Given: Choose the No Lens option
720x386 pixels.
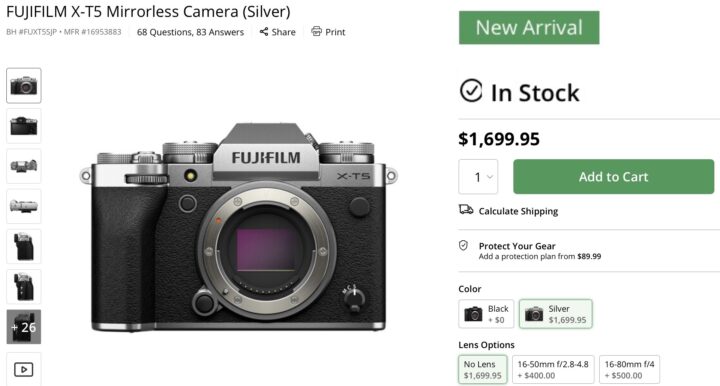Looking at the screenshot, I should click(483, 369).
